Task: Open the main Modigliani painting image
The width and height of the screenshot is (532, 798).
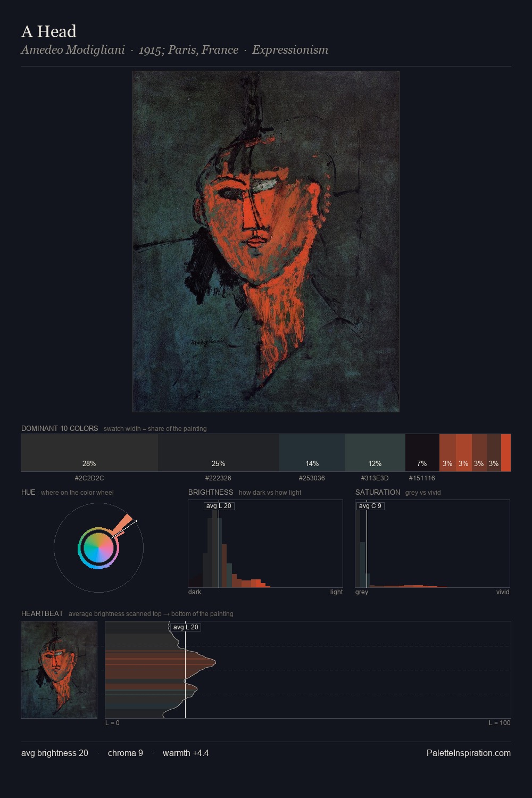Action: click(x=266, y=242)
